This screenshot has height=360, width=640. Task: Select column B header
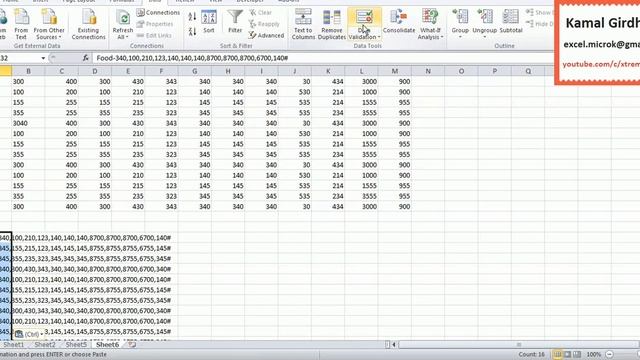coord(28,71)
